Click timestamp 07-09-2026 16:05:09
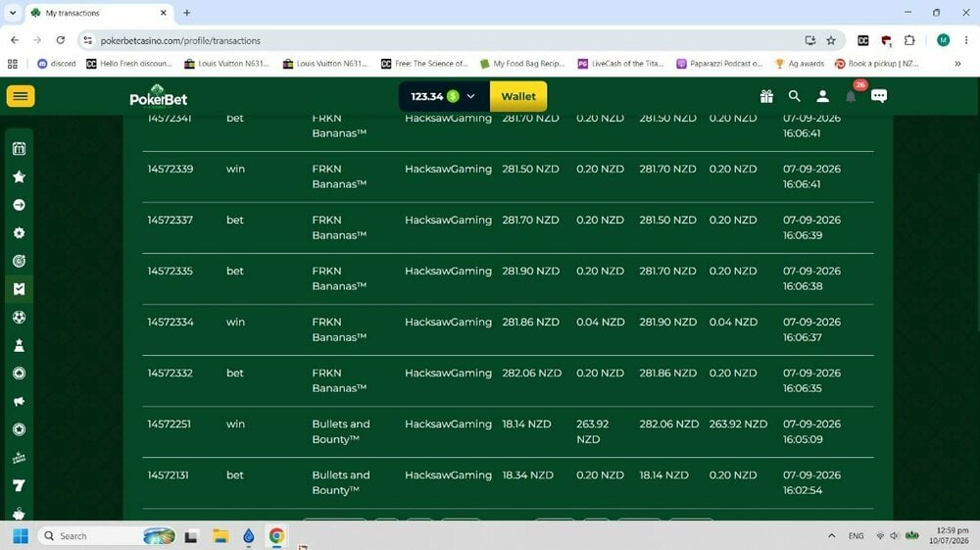Image resolution: width=980 pixels, height=550 pixels. [811, 431]
